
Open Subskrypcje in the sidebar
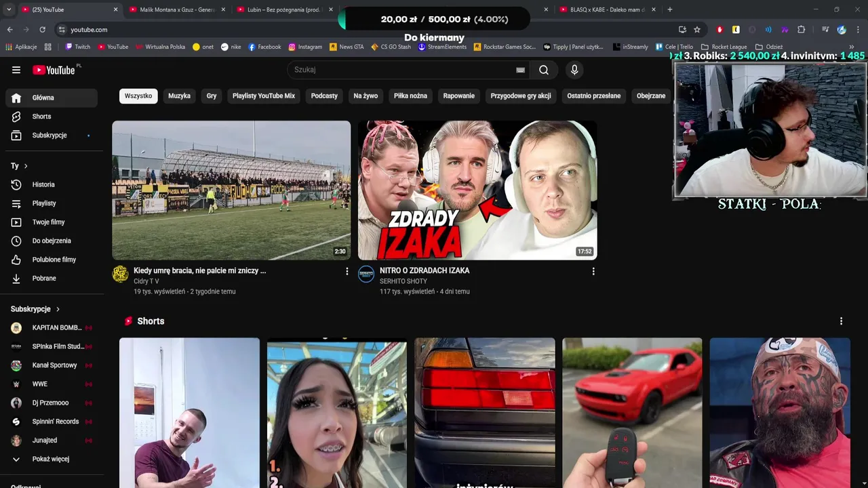click(x=52, y=136)
